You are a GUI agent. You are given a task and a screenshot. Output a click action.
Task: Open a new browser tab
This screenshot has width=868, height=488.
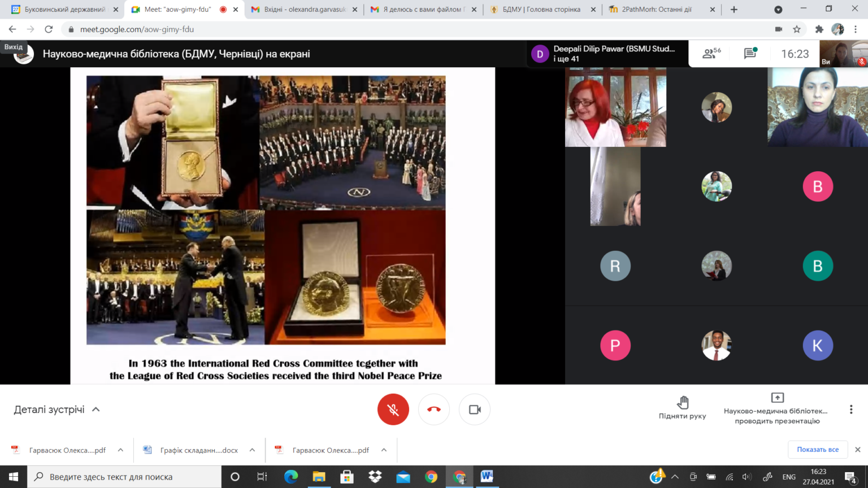(x=734, y=10)
